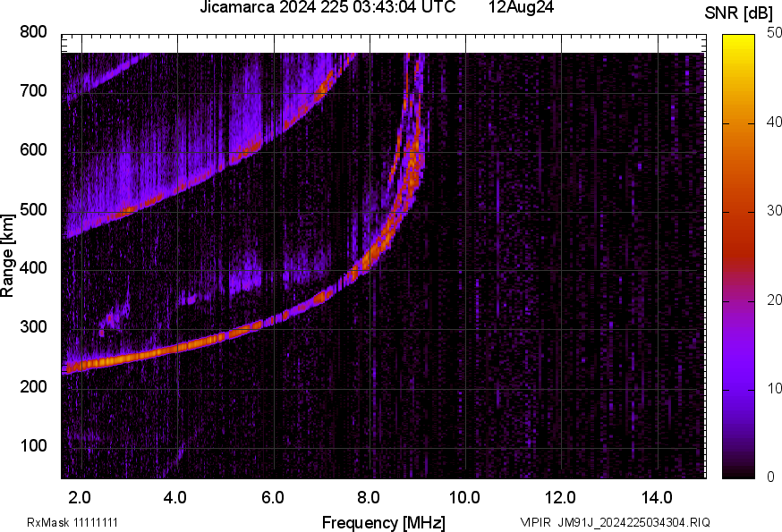Click the frequency tick label '4.0'

coord(175,498)
